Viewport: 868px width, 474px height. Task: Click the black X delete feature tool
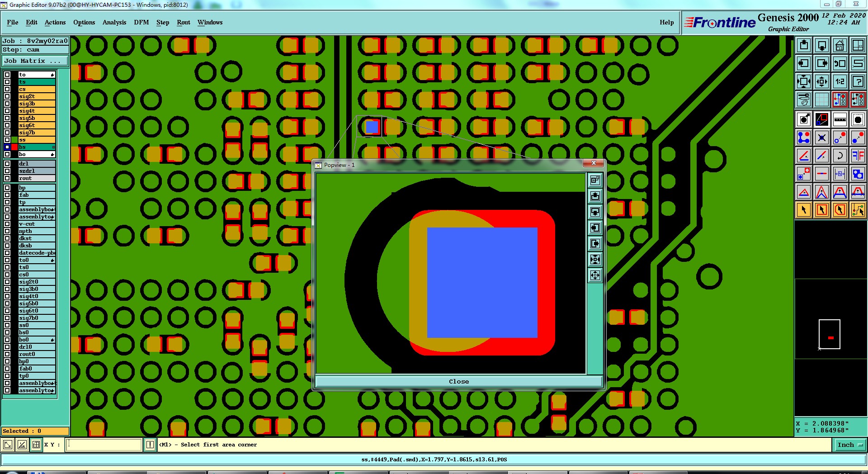[822, 137]
